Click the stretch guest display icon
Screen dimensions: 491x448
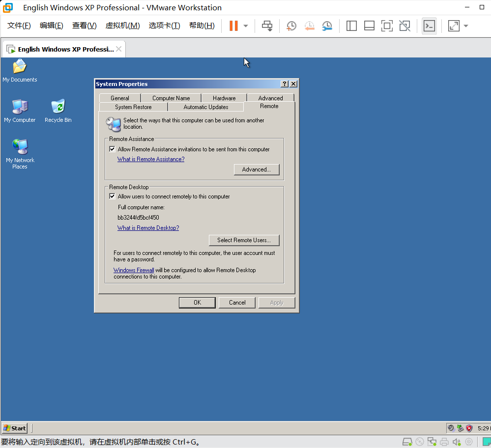[454, 26]
